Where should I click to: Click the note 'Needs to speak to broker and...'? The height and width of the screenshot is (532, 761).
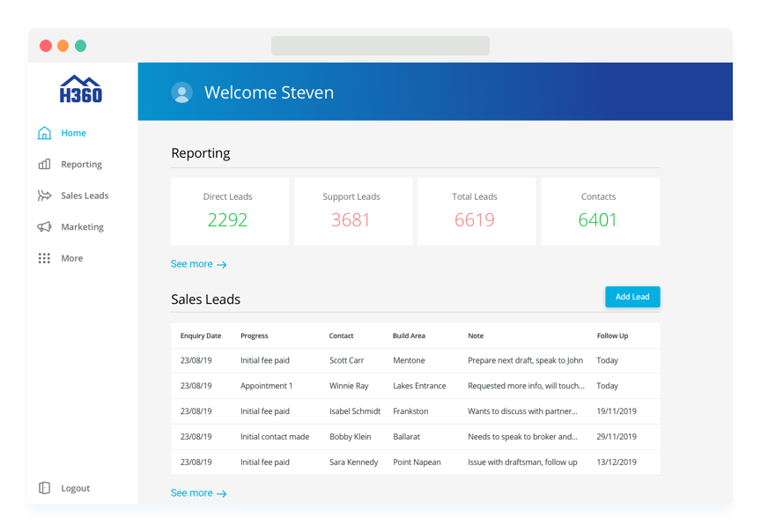(x=522, y=437)
